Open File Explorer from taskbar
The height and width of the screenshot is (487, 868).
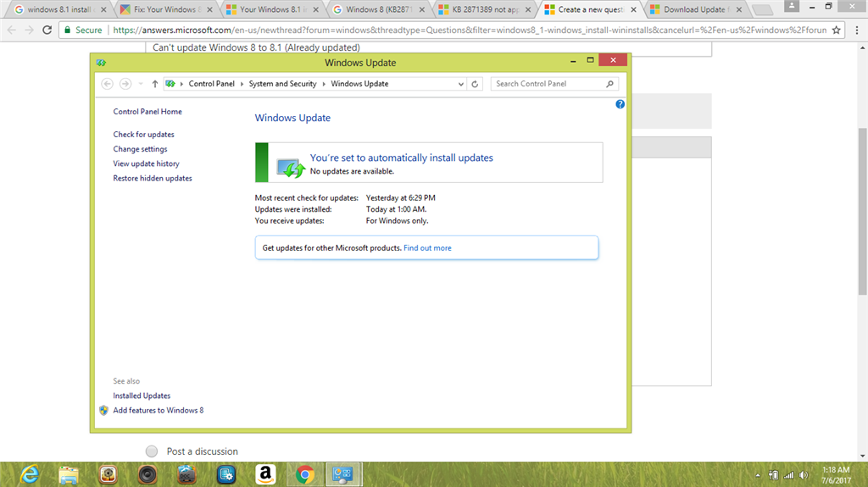69,475
